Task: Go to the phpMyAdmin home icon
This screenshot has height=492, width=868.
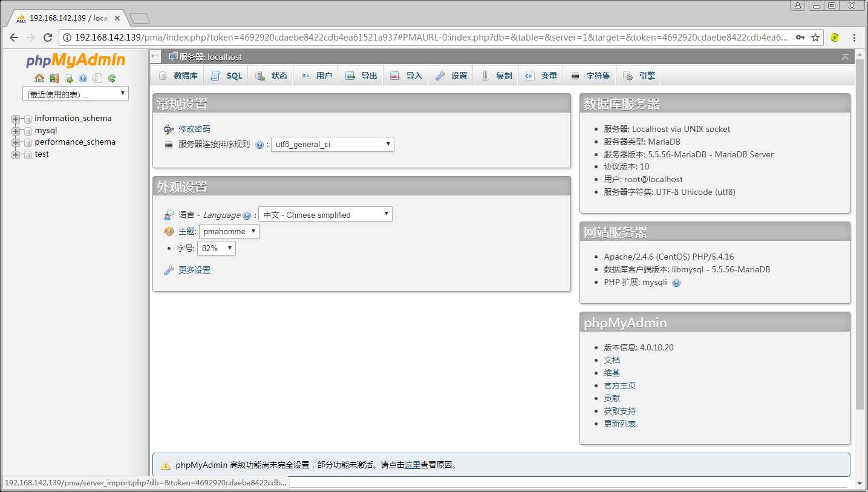Action: [39, 78]
